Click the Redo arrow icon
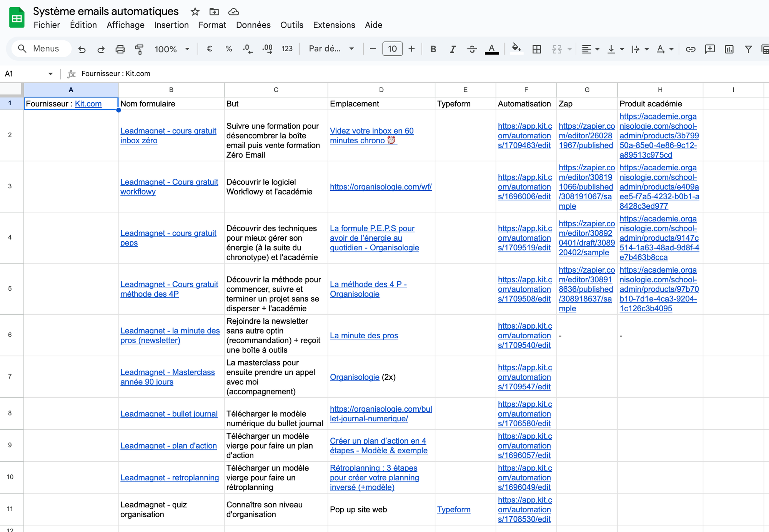 pyautogui.click(x=101, y=49)
